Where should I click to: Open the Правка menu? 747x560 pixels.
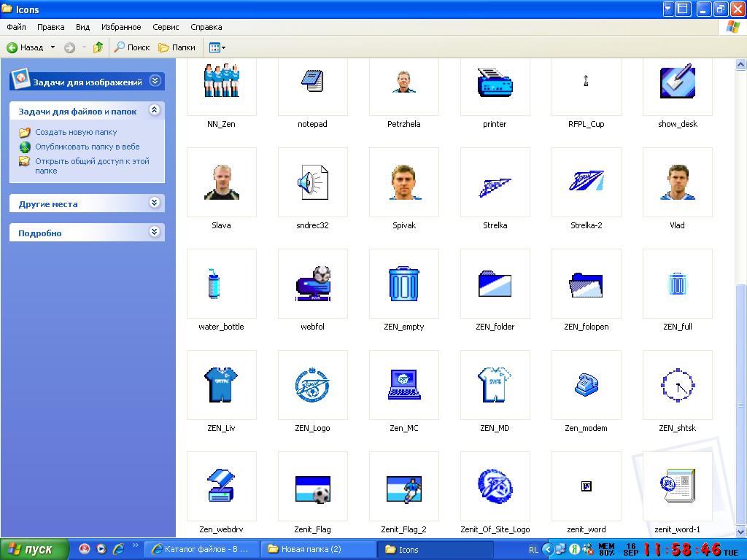coord(50,27)
